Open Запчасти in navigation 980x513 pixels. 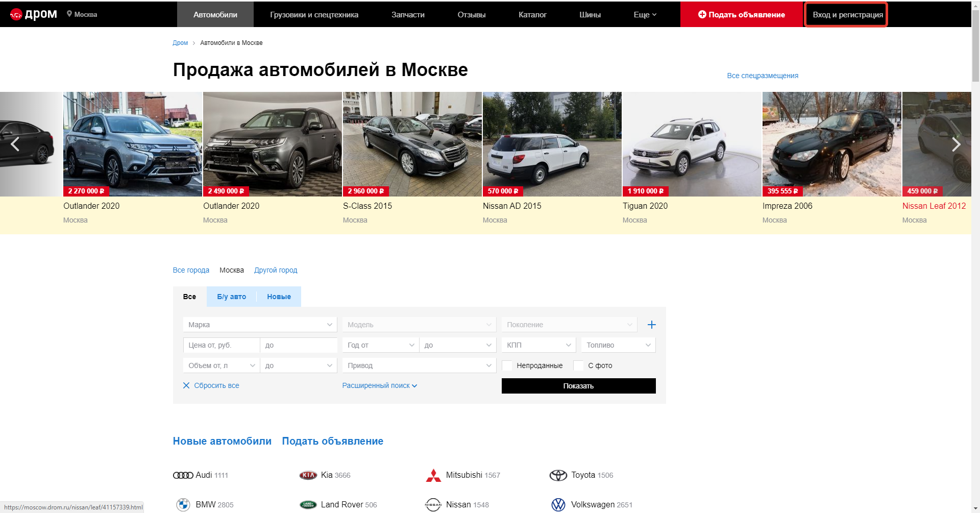[408, 14]
